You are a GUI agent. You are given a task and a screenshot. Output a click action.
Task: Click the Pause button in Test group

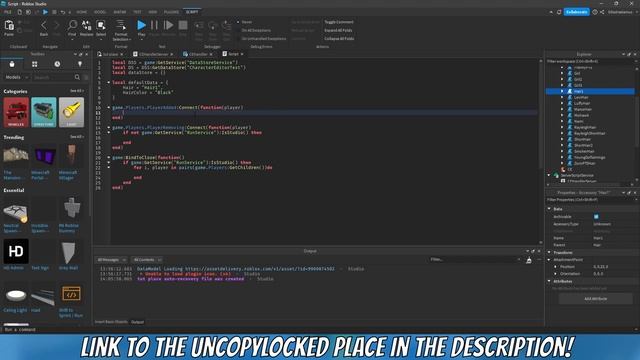pos(154,25)
